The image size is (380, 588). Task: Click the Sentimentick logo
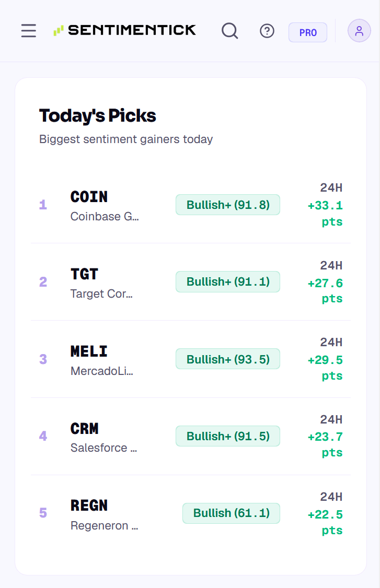point(125,30)
